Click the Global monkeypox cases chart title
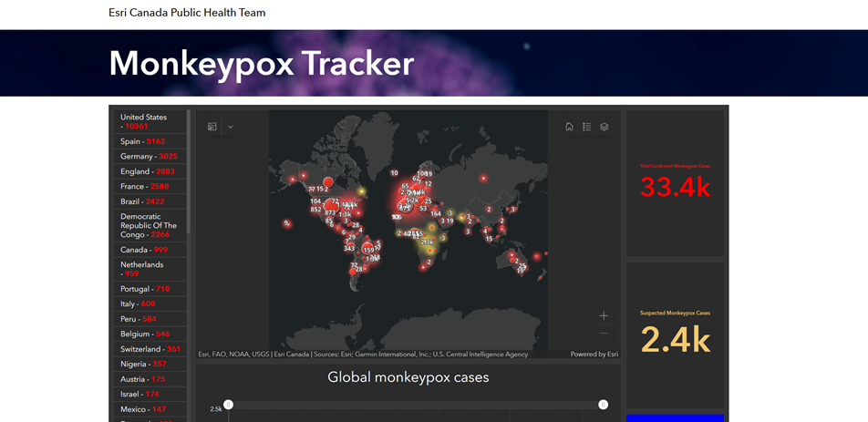The width and height of the screenshot is (868, 422). click(408, 377)
